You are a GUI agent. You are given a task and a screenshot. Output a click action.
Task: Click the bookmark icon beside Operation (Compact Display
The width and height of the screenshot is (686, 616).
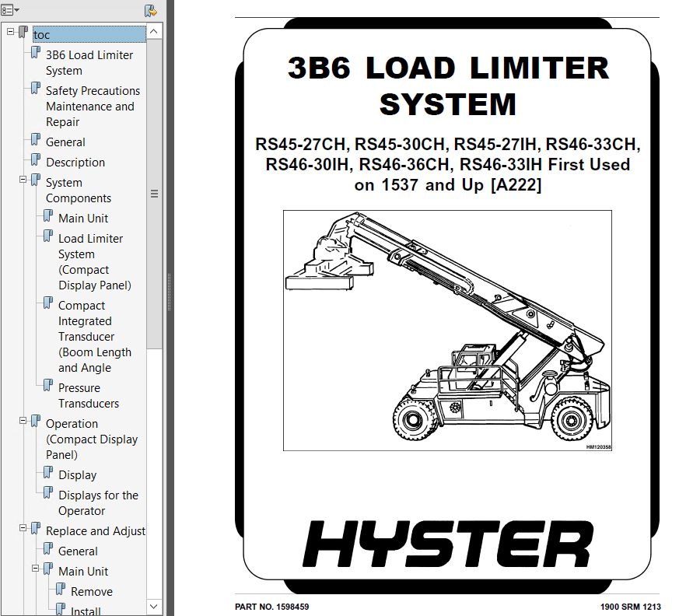coord(36,422)
